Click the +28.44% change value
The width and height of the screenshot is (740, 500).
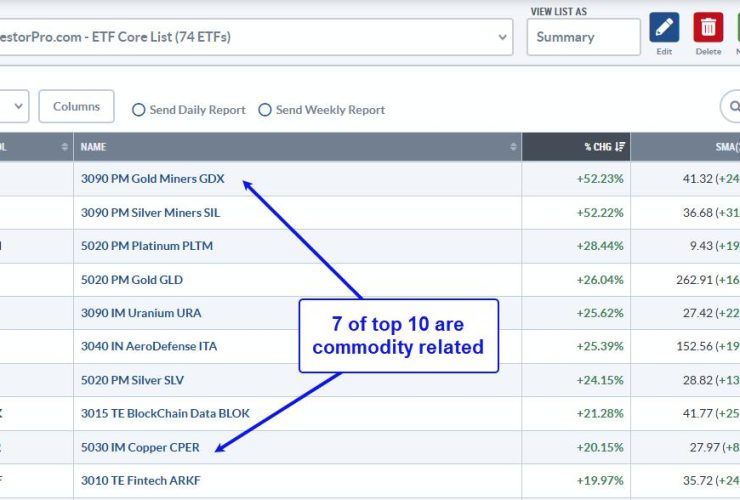[x=600, y=246]
